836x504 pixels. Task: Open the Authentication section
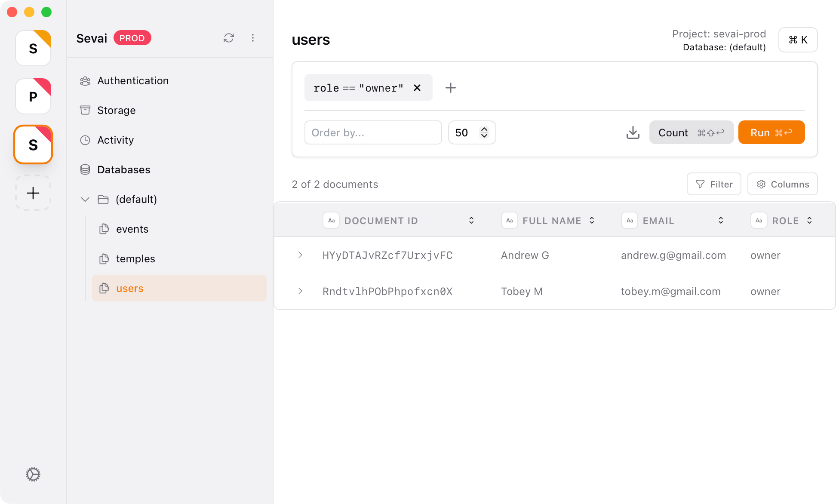pyautogui.click(x=132, y=80)
